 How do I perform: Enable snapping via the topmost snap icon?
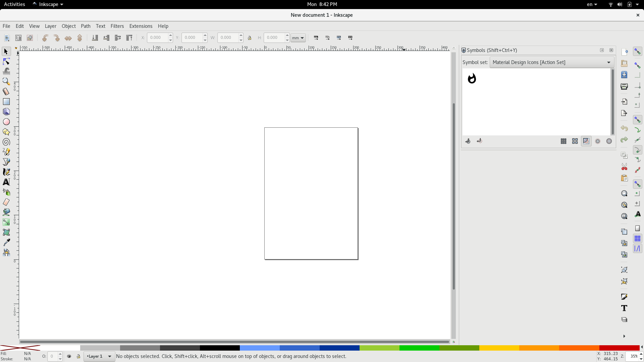point(638,51)
